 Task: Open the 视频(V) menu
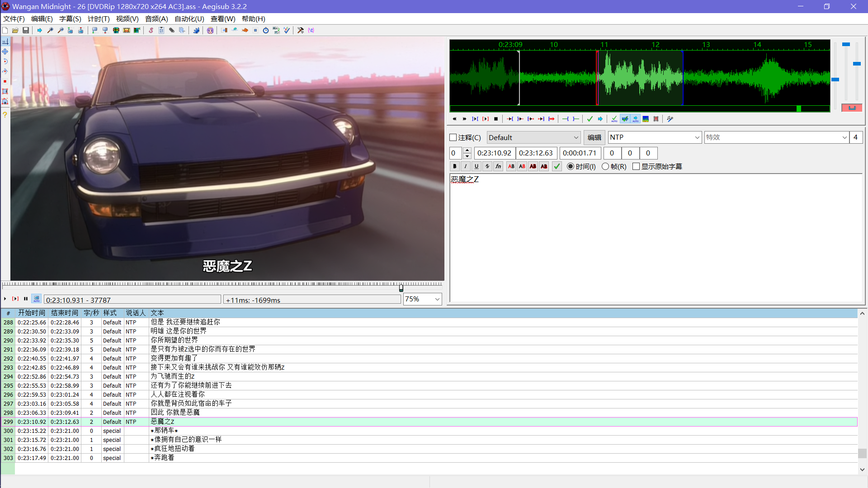click(127, 19)
